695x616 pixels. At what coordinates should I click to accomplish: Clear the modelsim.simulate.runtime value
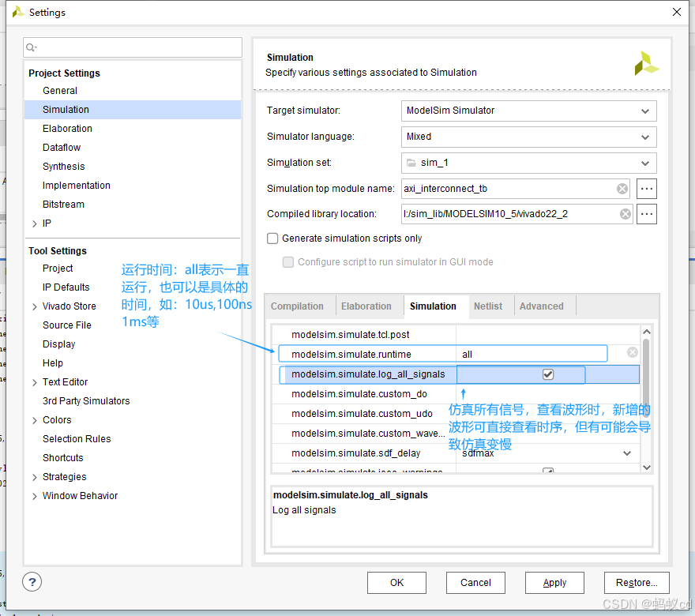point(633,352)
